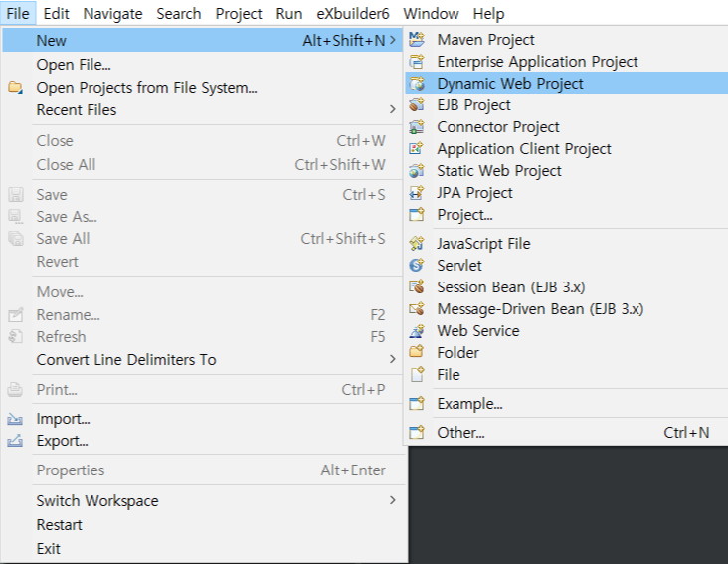728x564 pixels.
Task: Select Message-Driven Bean (EJB 3.x) label
Action: pyautogui.click(x=540, y=308)
